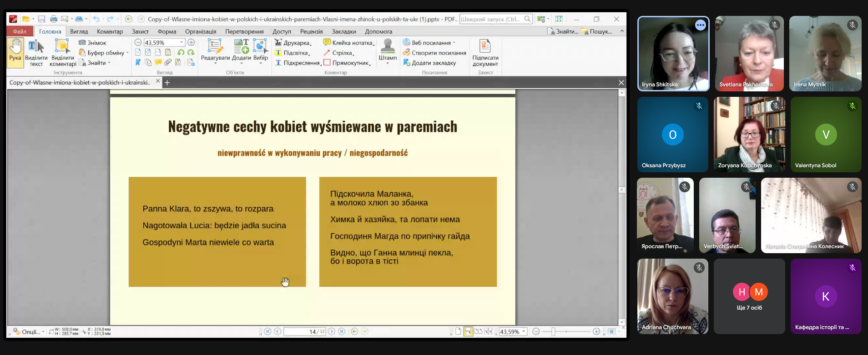Click the page number field showing 14/32

(x=305, y=331)
